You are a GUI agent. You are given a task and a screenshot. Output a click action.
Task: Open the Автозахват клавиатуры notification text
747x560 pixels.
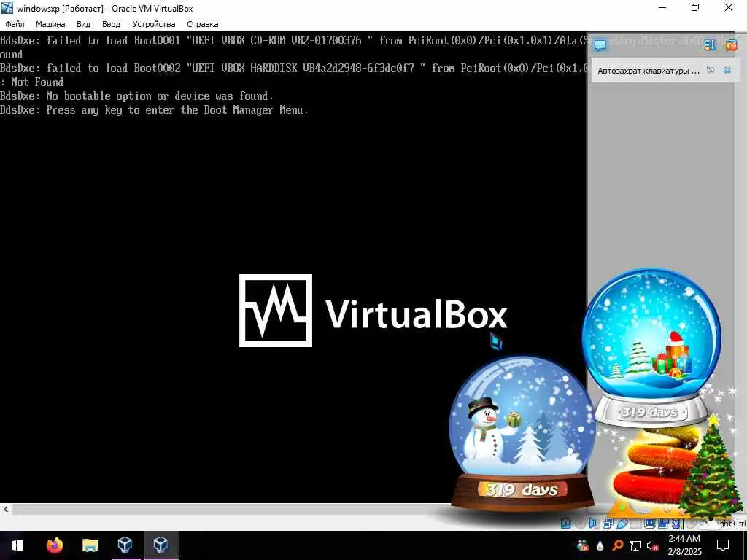[649, 71]
